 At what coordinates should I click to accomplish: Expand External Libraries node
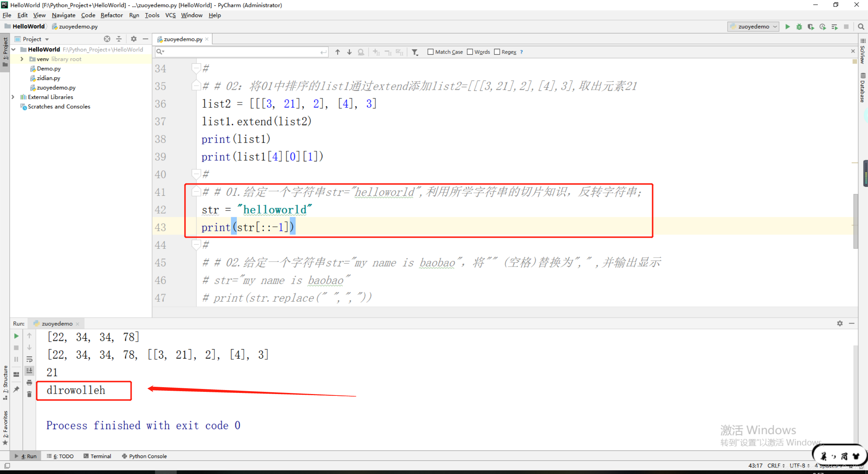(x=13, y=97)
